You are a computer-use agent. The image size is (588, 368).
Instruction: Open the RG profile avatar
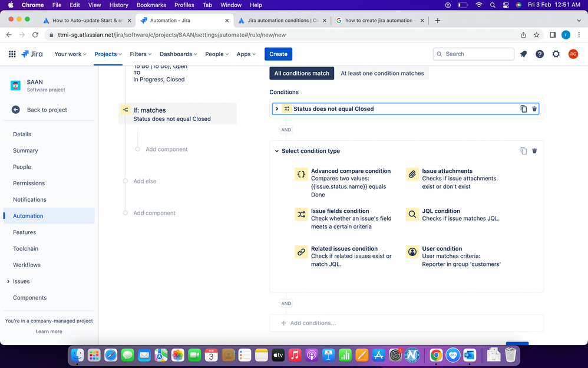(573, 54)
